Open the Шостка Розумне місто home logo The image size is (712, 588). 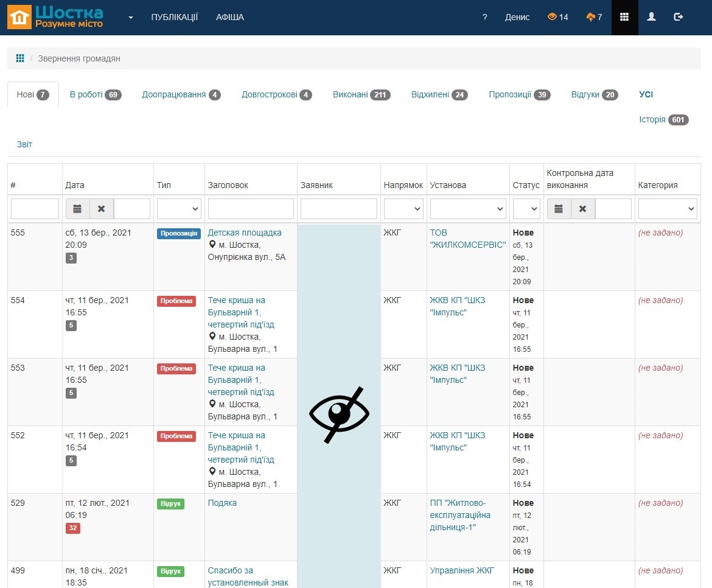pos(55,17)
